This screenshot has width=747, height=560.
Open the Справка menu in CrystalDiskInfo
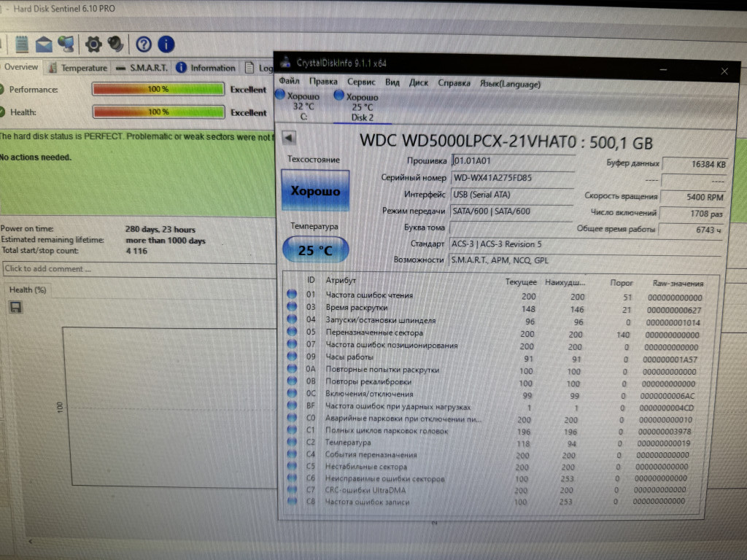(x=454, y=83)
